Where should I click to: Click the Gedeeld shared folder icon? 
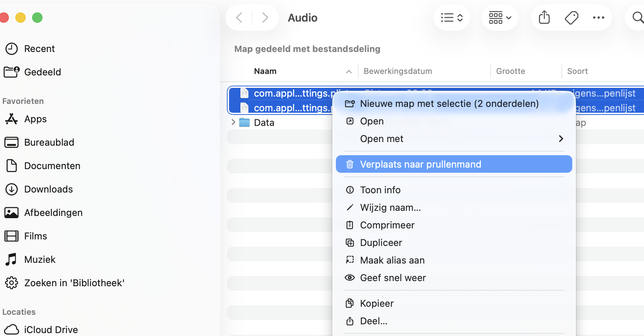pos(12,72)
